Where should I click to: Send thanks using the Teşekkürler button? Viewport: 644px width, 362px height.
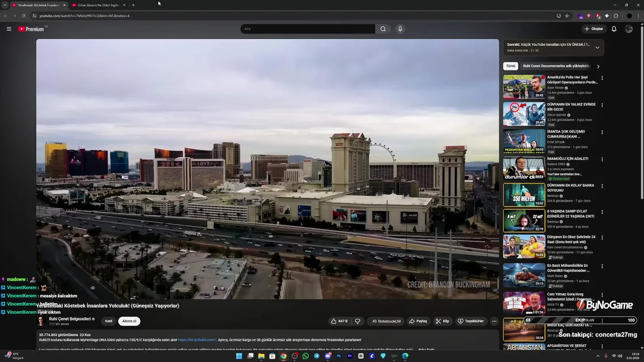click(470, 321)
